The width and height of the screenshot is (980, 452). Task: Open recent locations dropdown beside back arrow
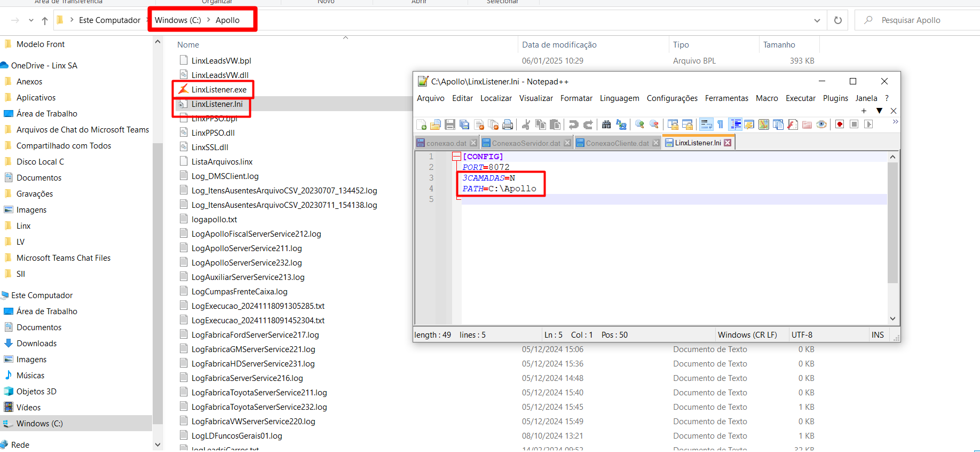tap(31, 20)
